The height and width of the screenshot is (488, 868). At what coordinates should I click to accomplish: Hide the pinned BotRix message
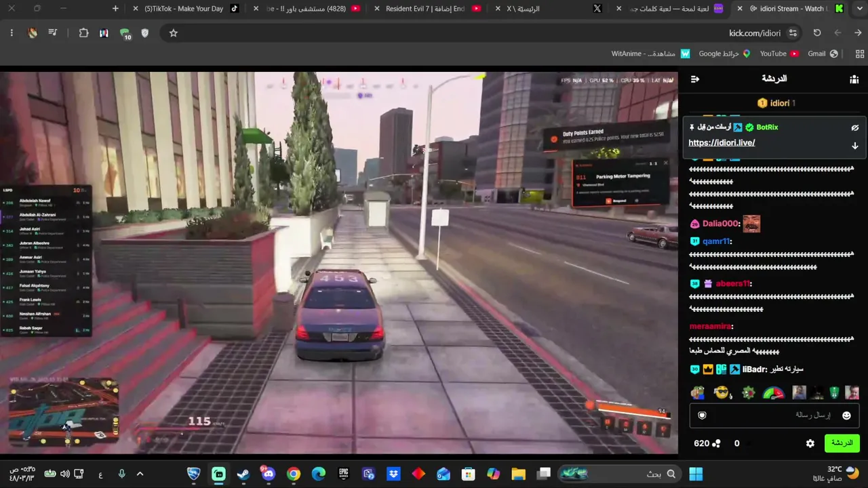tap(855, 127)
